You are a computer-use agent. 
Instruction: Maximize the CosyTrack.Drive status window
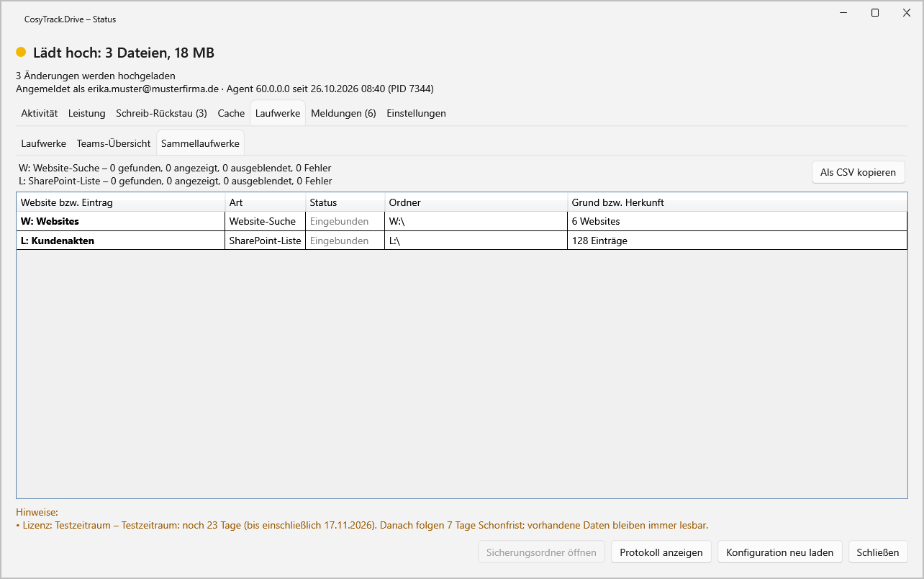click(x=875, y=13)
